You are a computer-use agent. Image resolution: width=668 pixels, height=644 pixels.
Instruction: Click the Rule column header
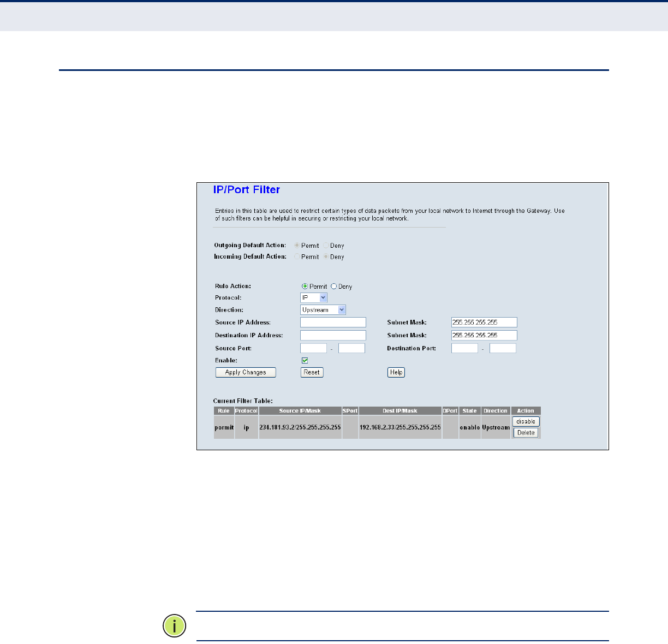click(224, 410)
